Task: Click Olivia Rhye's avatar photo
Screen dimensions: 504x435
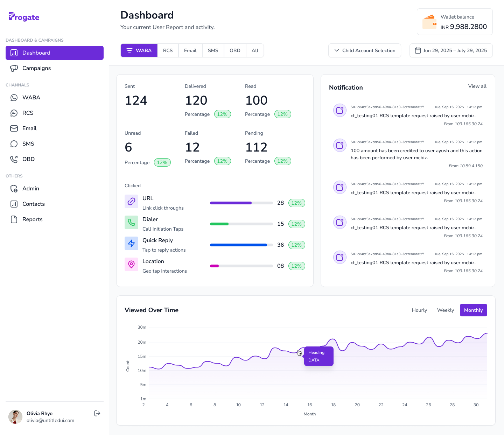Action: (15, 417)
